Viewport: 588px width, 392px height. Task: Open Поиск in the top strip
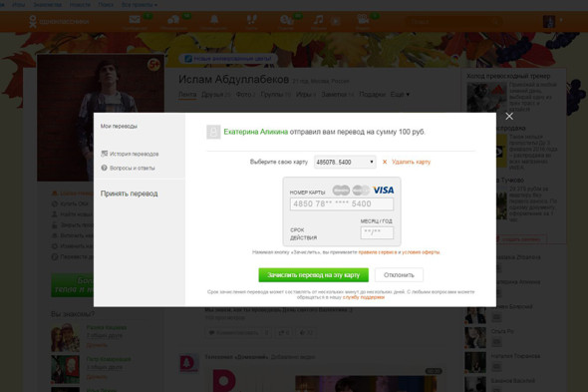click(x=106, y=5)
